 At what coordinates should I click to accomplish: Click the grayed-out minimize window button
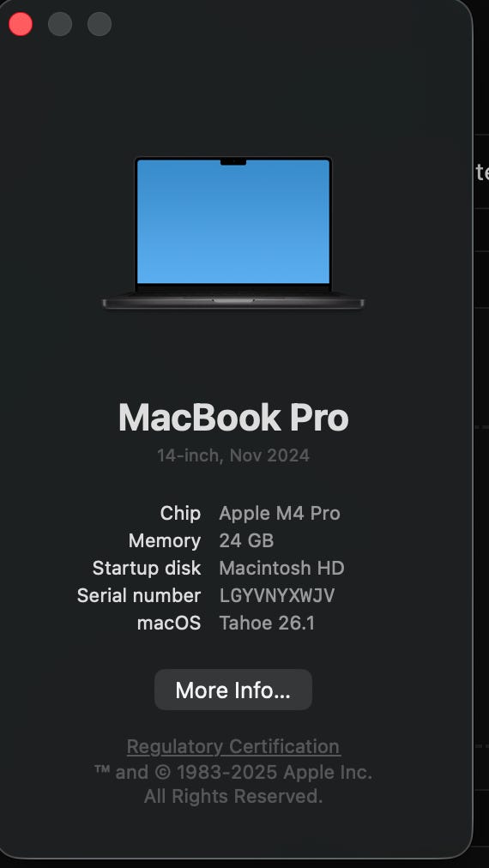(x=60, y=24)
